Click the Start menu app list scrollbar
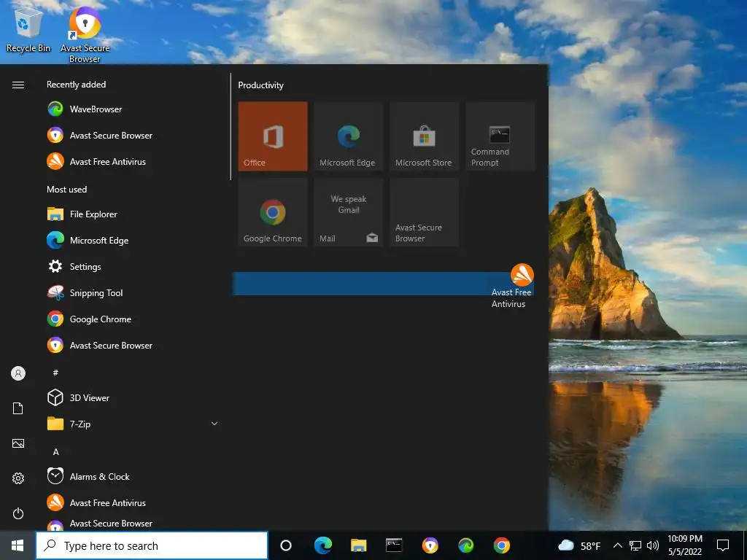The width and height of the screenshot is (747, 560). 231,126
